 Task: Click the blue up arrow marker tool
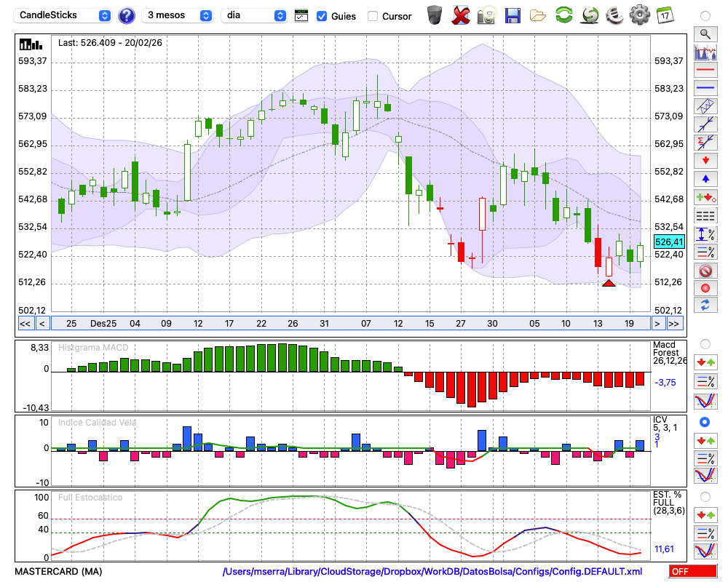coord(705,178)
